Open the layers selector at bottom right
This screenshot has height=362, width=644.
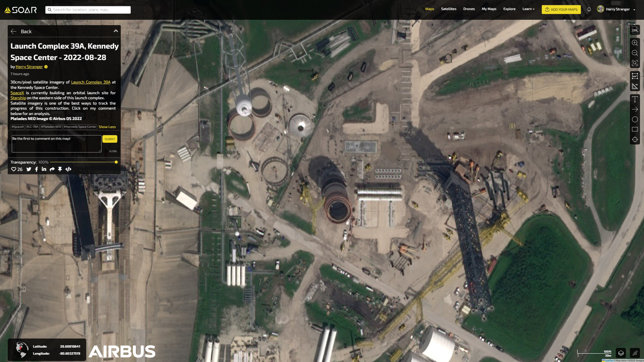[x=621, y=353]
